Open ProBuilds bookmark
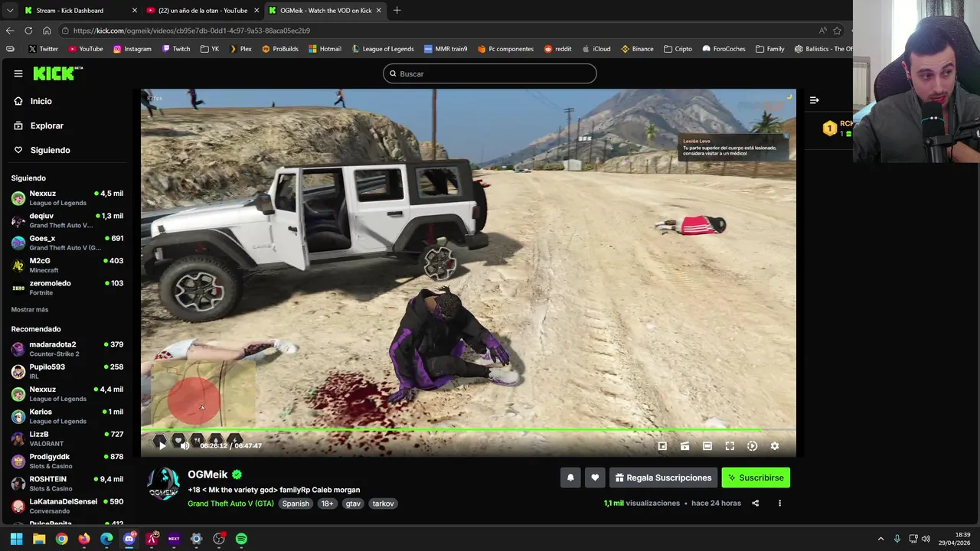This screenshot has height=551, width=980. 279,49
